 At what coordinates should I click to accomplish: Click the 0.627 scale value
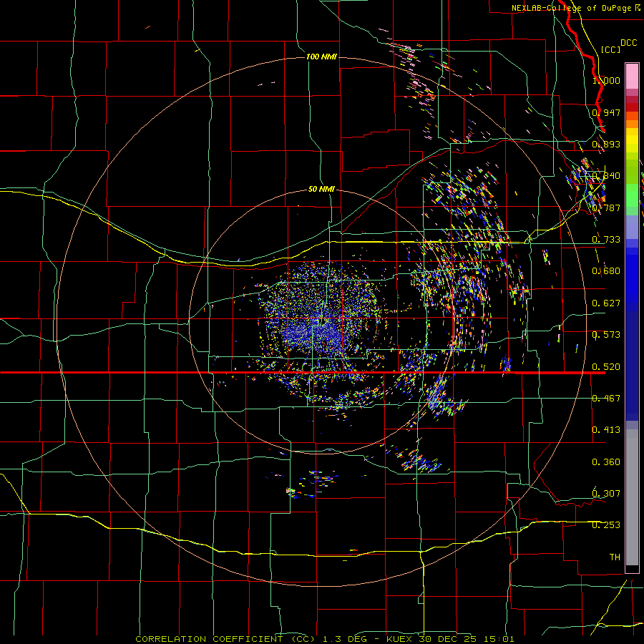(x=606, y=303)
